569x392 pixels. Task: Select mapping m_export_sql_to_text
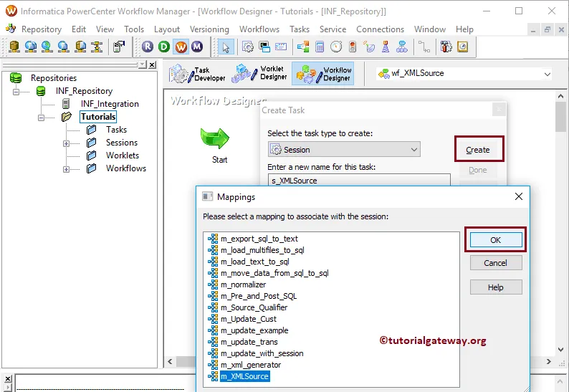[259, 239]
